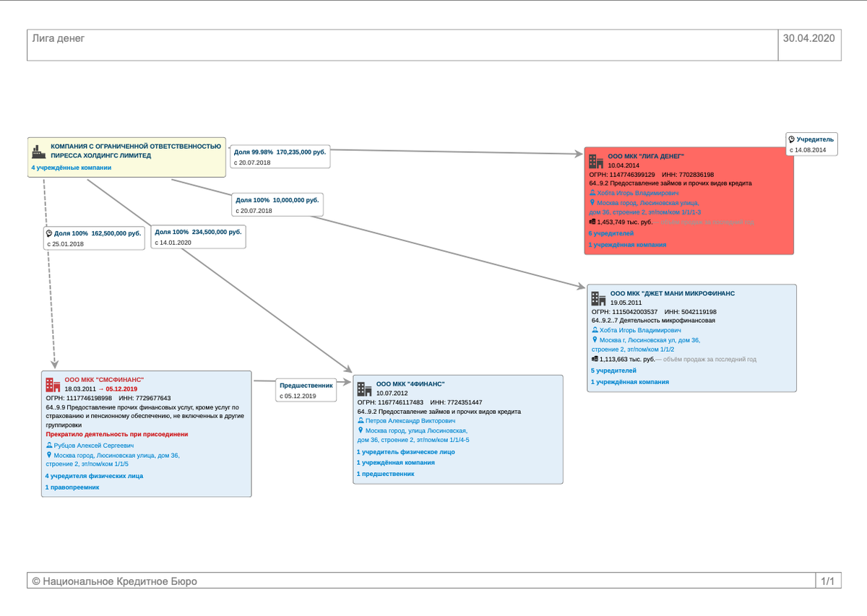Click the person icon next to Петров Александр Викторович
867x616 pixels.
coord(361,421)
